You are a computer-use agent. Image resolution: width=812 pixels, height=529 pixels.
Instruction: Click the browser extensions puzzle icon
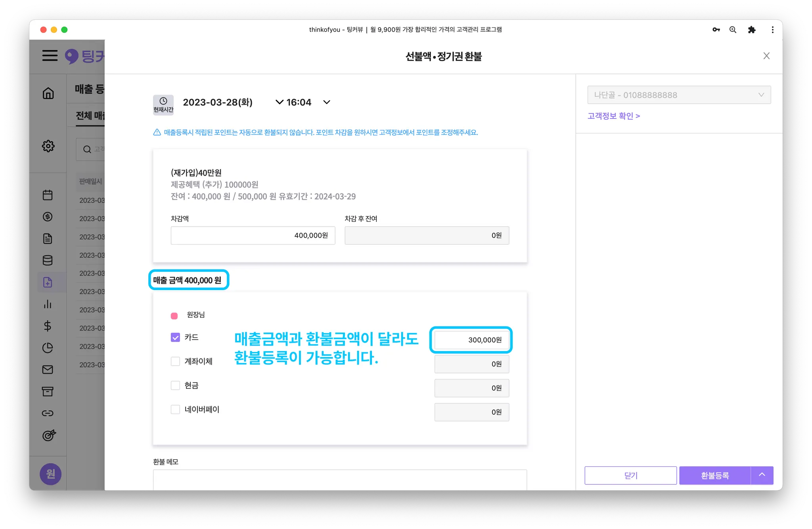point(751,30)
